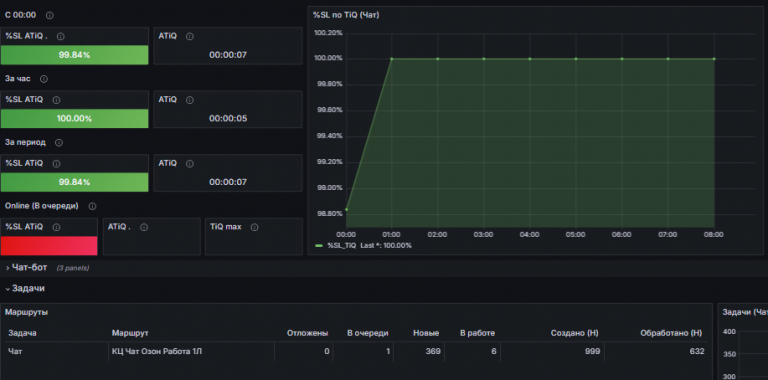This screenshot has width=768, height=380.
Task: Open info icon of ATiQ panel showing 00:00:05
Action: [190, 100]
